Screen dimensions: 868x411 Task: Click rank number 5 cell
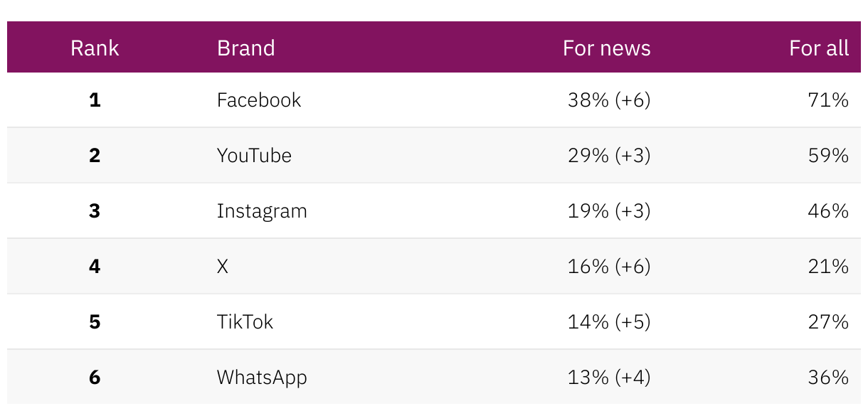pos(95,322)
